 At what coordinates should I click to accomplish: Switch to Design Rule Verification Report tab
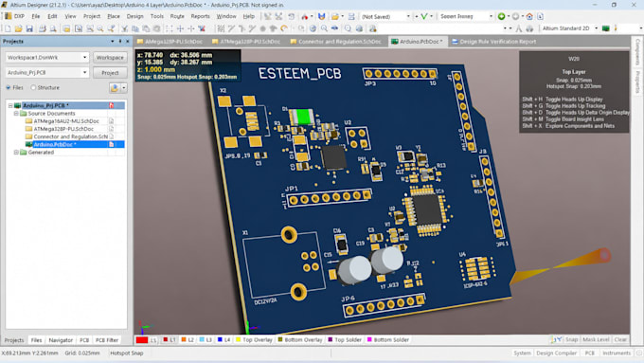pos(493,42)
